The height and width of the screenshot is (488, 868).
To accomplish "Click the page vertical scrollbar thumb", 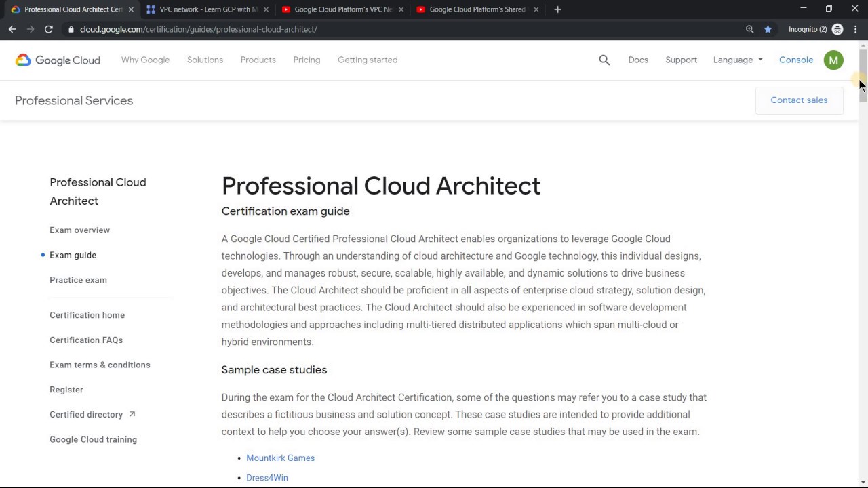I will [x=863, y=75].
